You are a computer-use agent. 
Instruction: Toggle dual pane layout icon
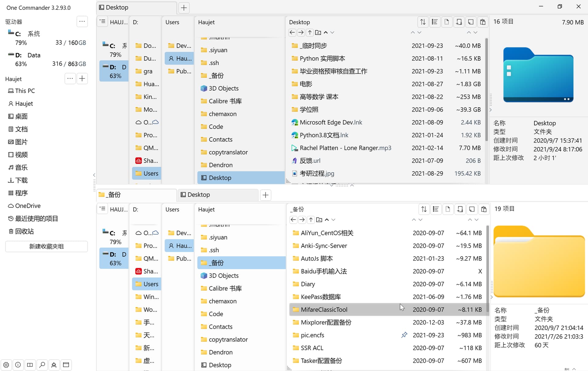30,365
